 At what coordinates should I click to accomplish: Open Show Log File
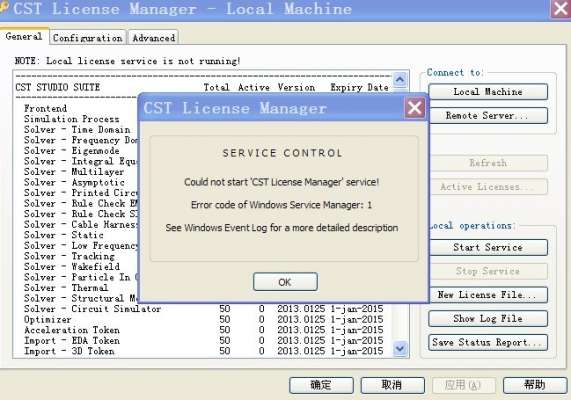click(488, 318)
